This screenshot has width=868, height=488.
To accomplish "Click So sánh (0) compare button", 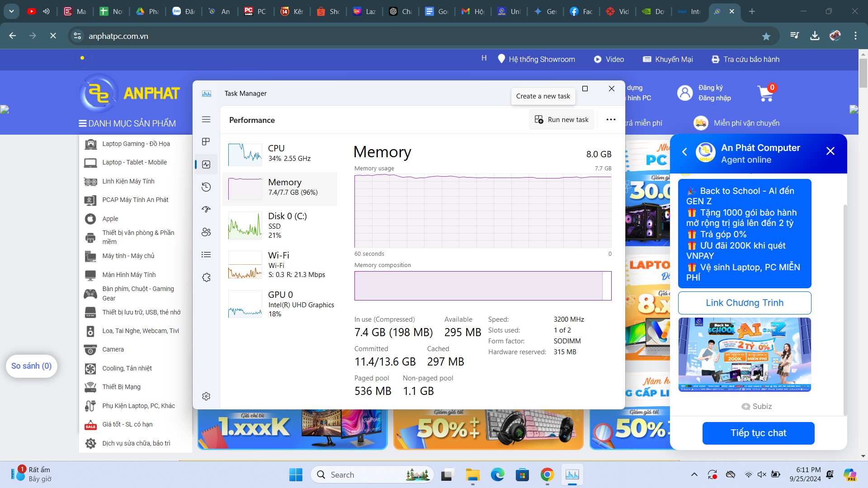I will tap(31, 366).
